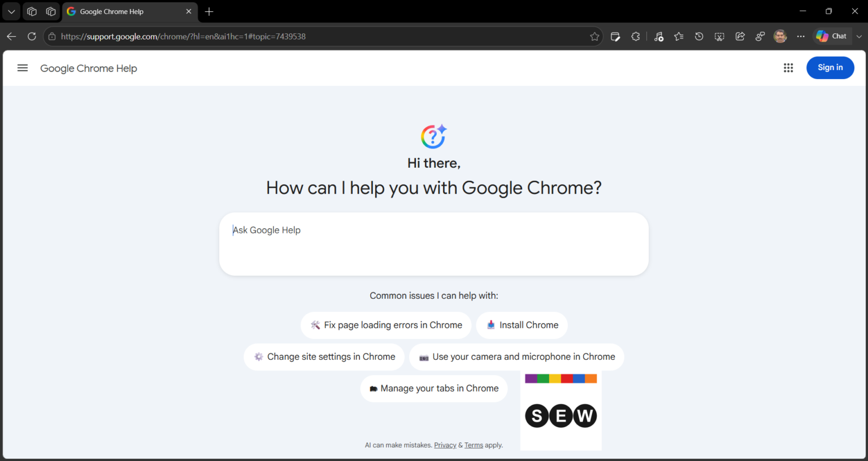Click the Sign in button

pos(830,68)
